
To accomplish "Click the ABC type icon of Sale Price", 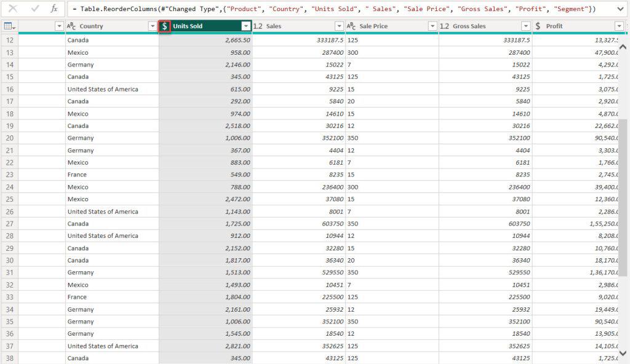I will pyautogui.click(x=351, y=26).
